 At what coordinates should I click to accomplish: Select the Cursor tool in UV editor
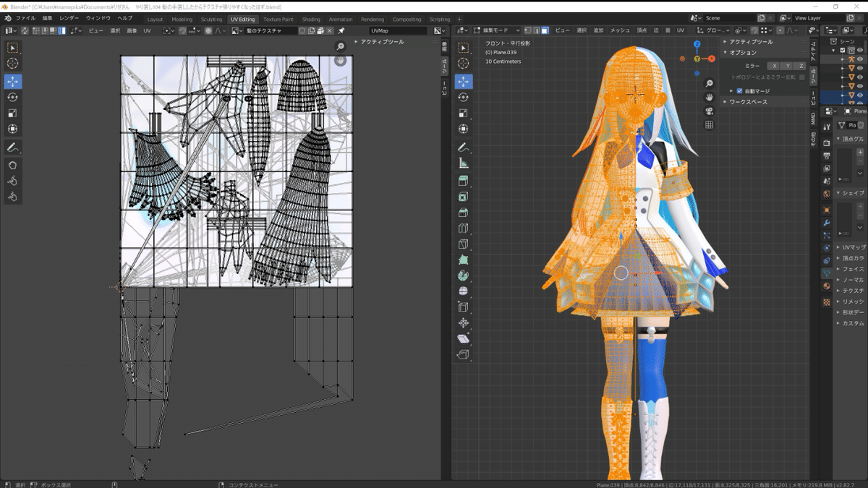tap(13, 64)
